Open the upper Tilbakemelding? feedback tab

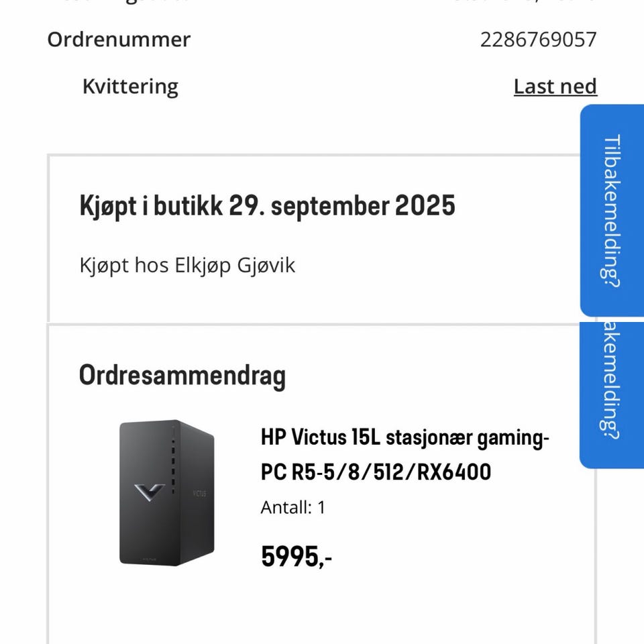tap(612, 210)
